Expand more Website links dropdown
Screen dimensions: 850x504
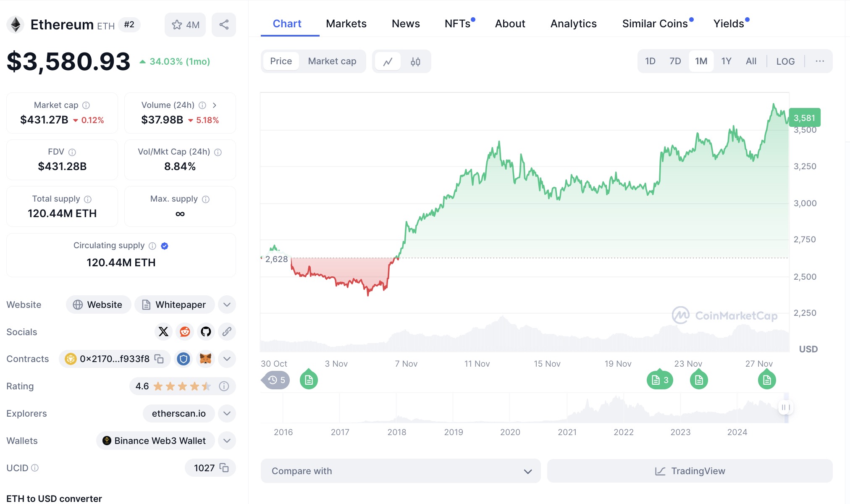227,304
